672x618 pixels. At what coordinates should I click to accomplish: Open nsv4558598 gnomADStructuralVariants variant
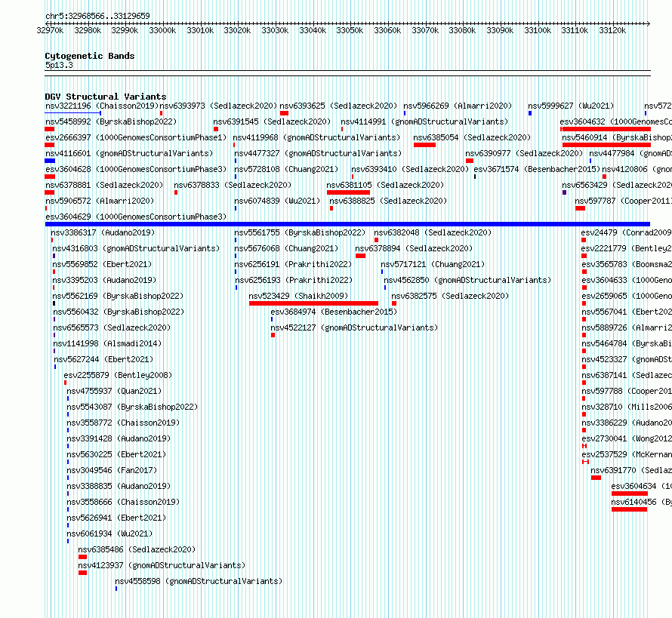coord(199,581)
